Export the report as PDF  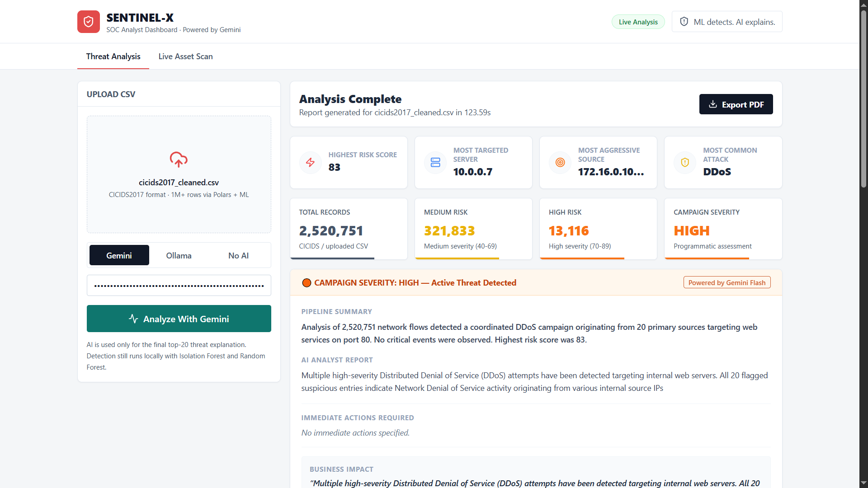[736, 104]
